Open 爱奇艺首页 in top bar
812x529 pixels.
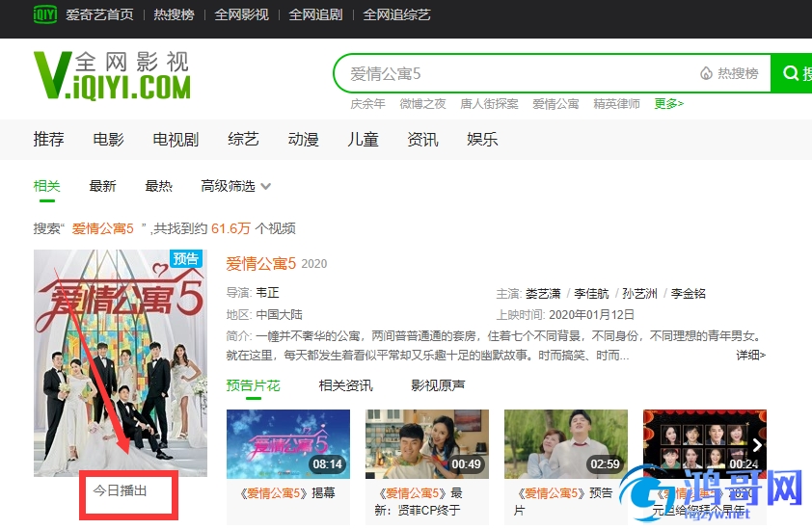pos(99,14)
